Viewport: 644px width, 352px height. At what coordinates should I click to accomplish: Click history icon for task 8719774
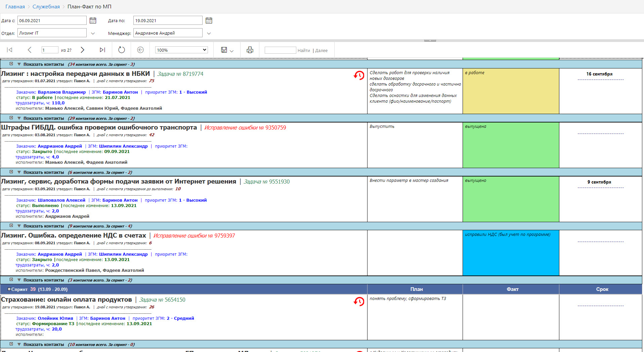[x=359, y=76]
